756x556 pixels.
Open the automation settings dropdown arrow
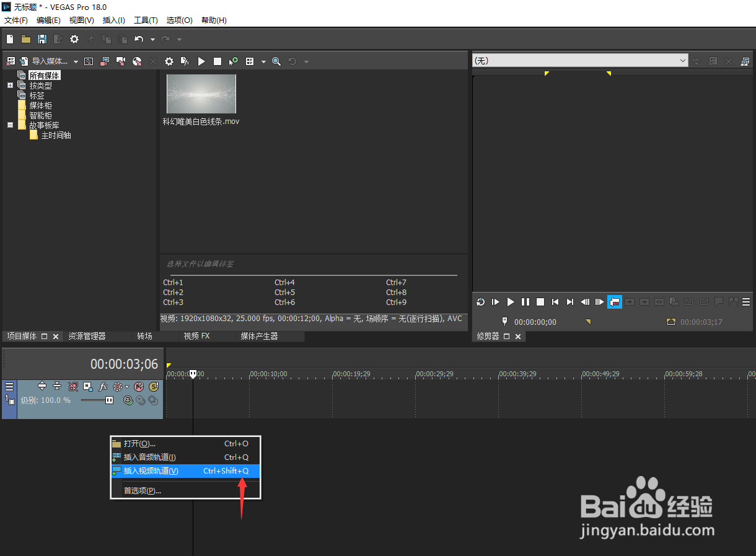click(x=127, y=387)
